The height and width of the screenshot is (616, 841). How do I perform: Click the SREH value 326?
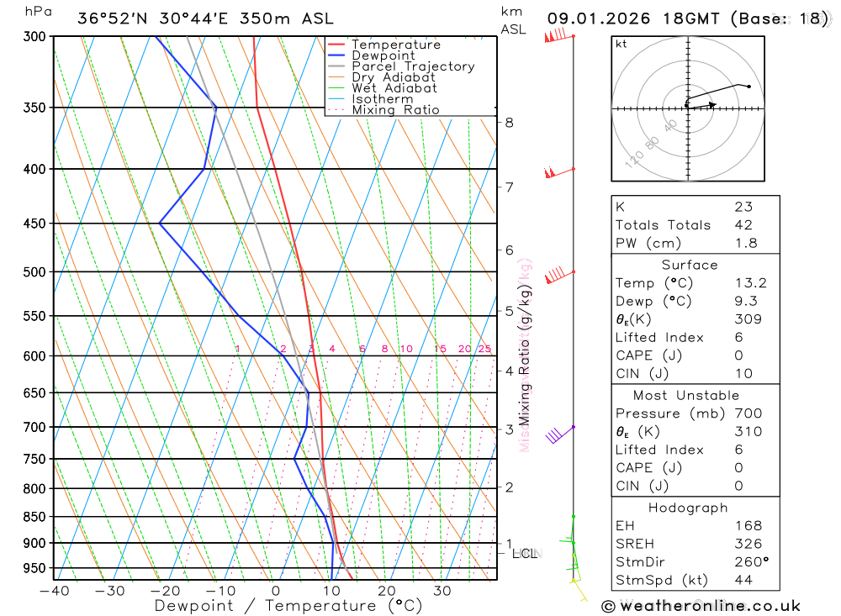(748, 545)
